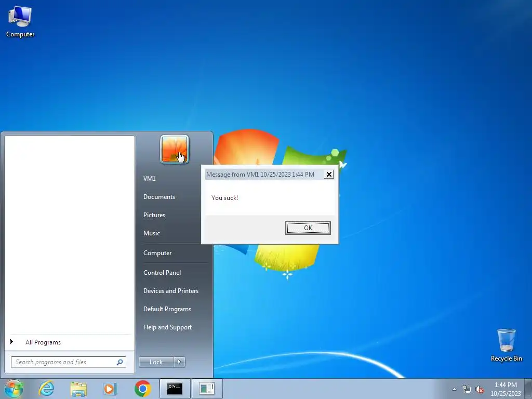
Task: Open the VM1 user folder
Action: 149,179
